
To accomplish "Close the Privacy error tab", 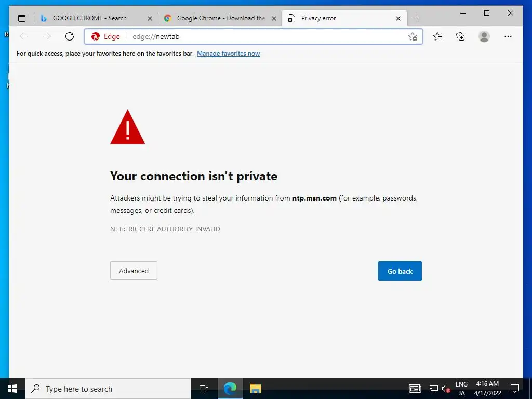I will 398,19.
